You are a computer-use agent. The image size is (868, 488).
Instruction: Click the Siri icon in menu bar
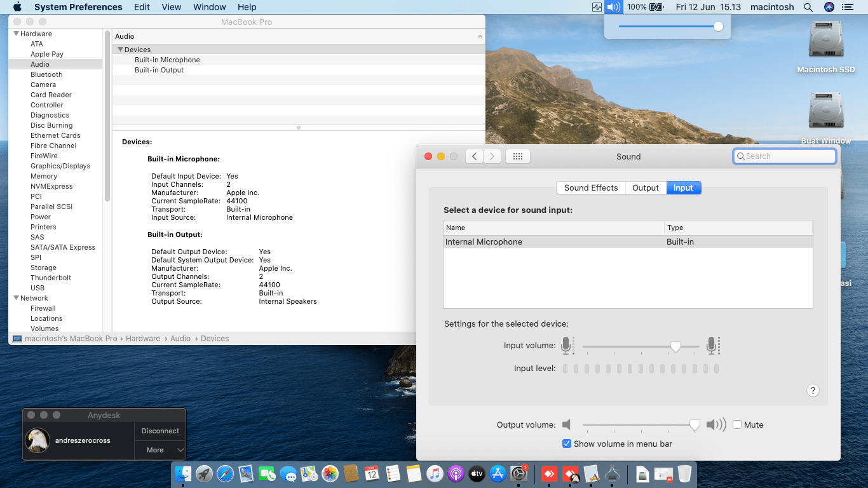[x=829, y=7]
